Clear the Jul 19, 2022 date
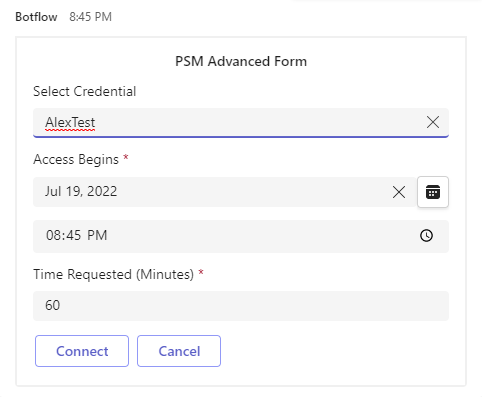The width and height of the screenshot is (482, 397). [x=399, y=192]
